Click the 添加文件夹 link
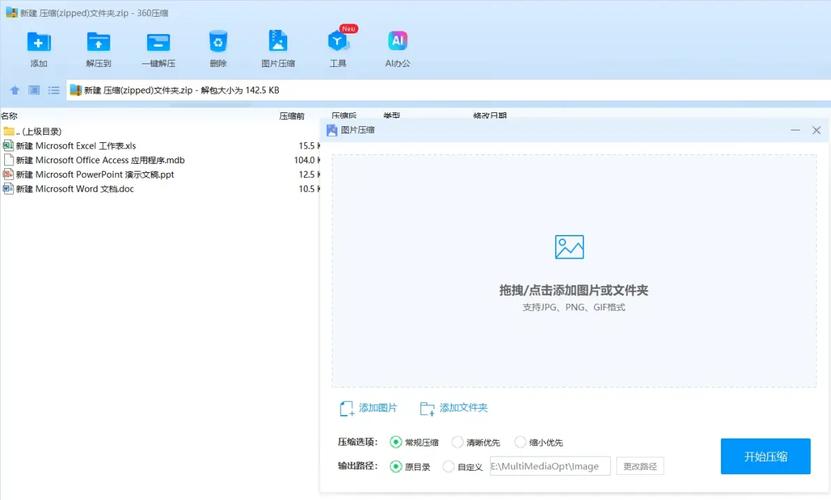This screenshot has width=831, height=500. pyautogui.click(x=454, y=408)
